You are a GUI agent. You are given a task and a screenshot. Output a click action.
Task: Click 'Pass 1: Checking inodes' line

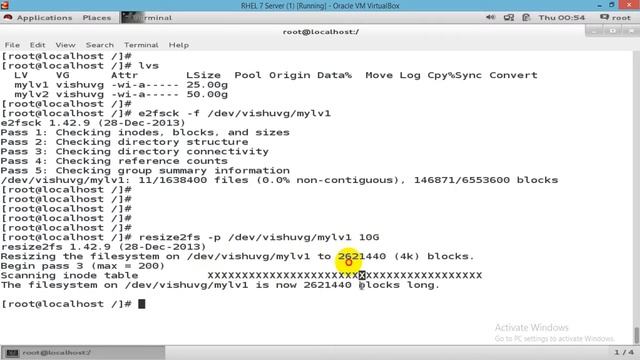[x=145, y=133]
